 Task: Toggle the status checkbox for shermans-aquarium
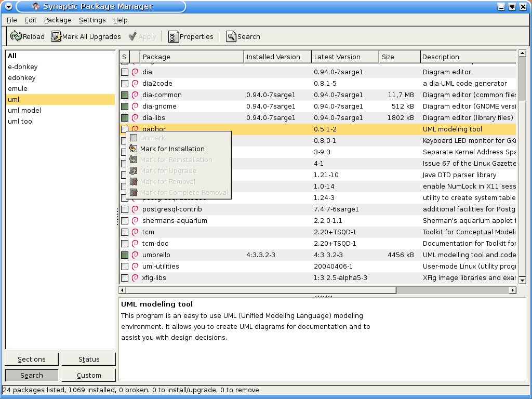tap(125, 221)
